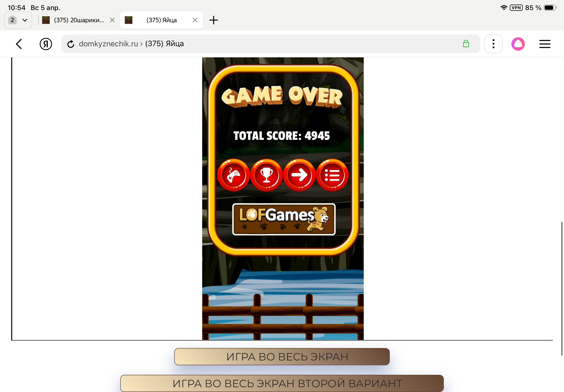Open the red list menu button
This screenshot has height=392, width=564.
tap(332, 175)
